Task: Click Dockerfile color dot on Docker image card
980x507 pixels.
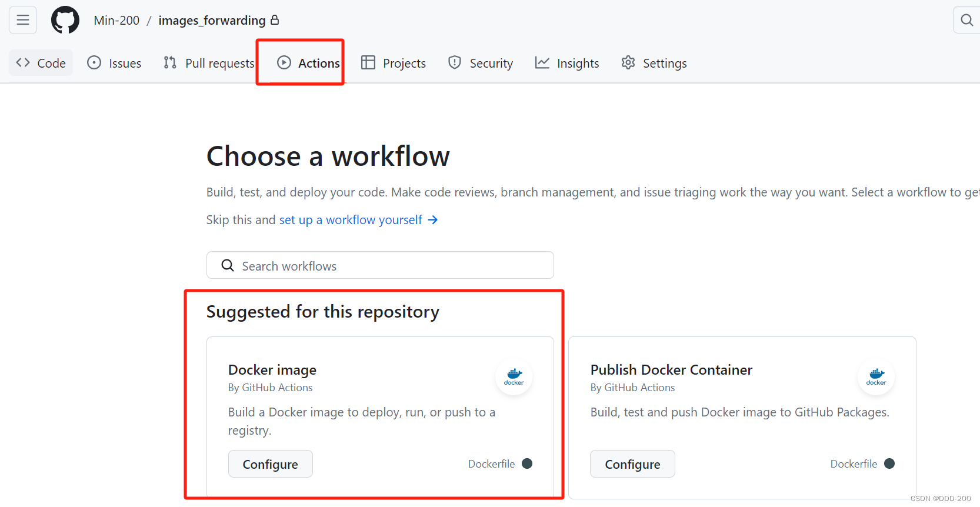Action: 527,463
